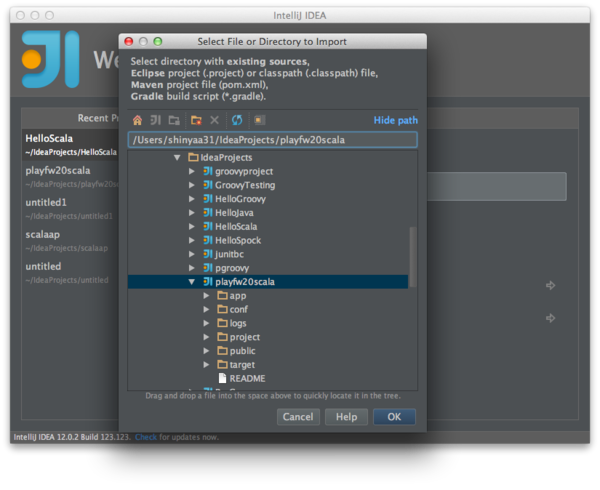Click the app folder icon
600x490 pixels.
[x=222, y=295]
